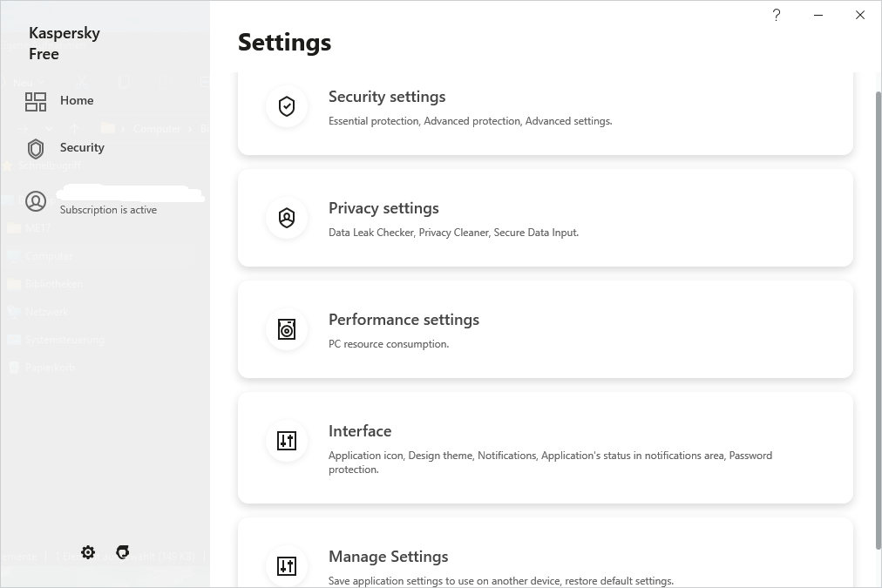Click the Security shield icon in sidebar
This screenshot has width=882, height=588.
click(x=36, y=148)
